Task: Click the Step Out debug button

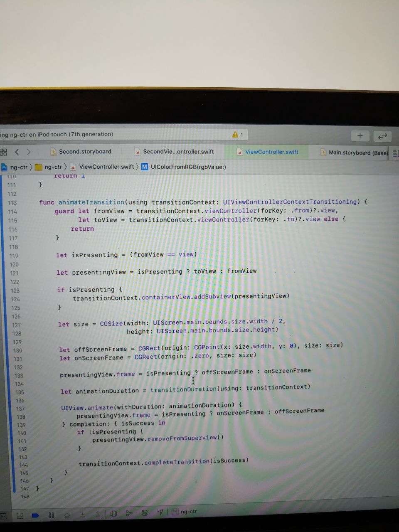Action: point(98,514)
